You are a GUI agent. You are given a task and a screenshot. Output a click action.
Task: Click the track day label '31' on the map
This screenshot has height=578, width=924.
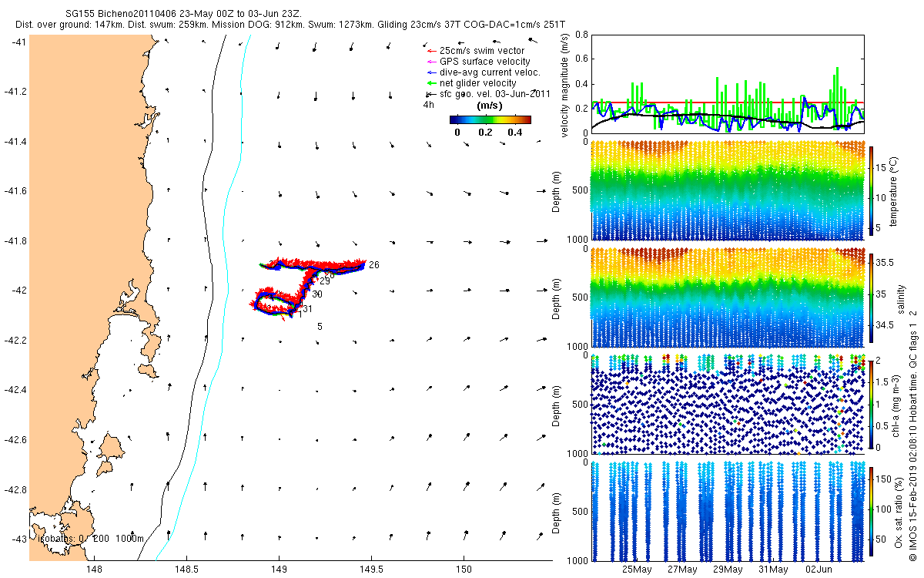pos(307,309)
